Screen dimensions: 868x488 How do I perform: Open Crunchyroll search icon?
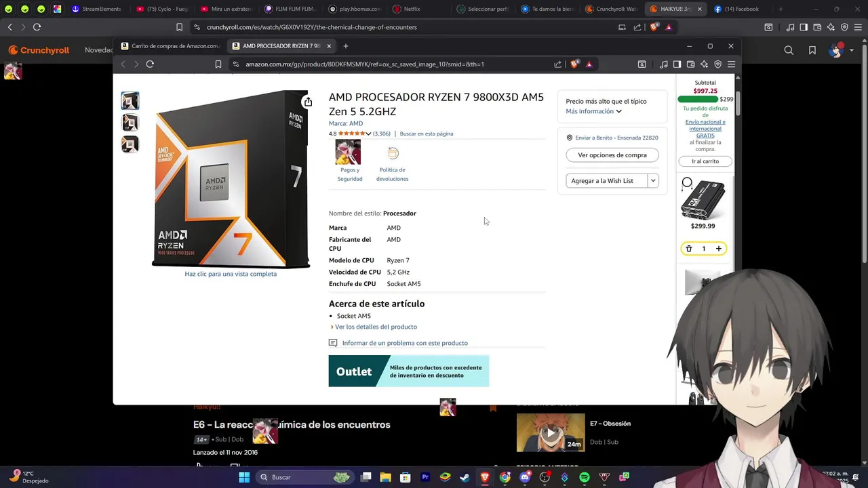[789, 50]
